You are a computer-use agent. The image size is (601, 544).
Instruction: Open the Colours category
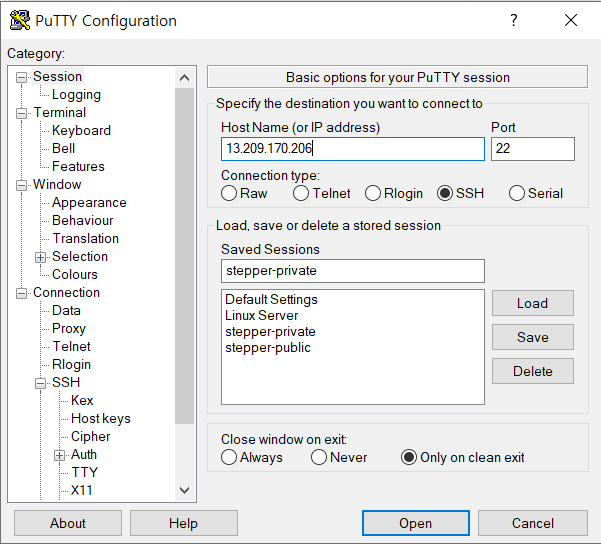click(75, 274)
